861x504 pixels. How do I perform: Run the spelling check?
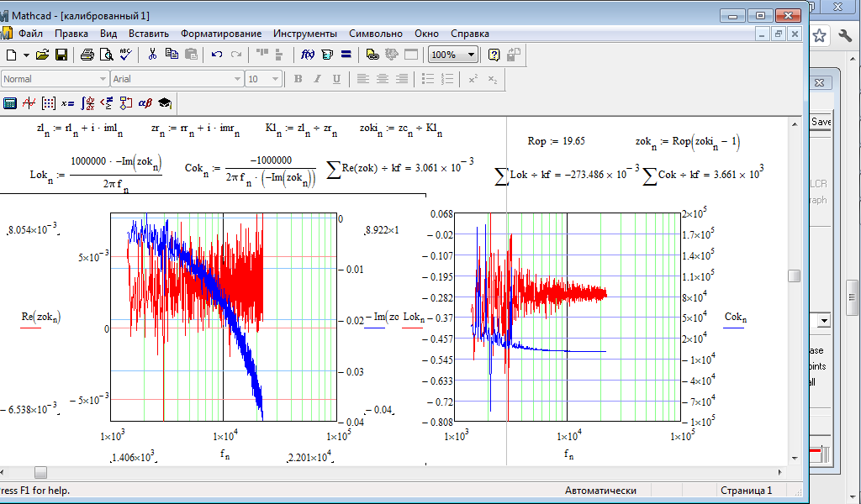[126, 55]
